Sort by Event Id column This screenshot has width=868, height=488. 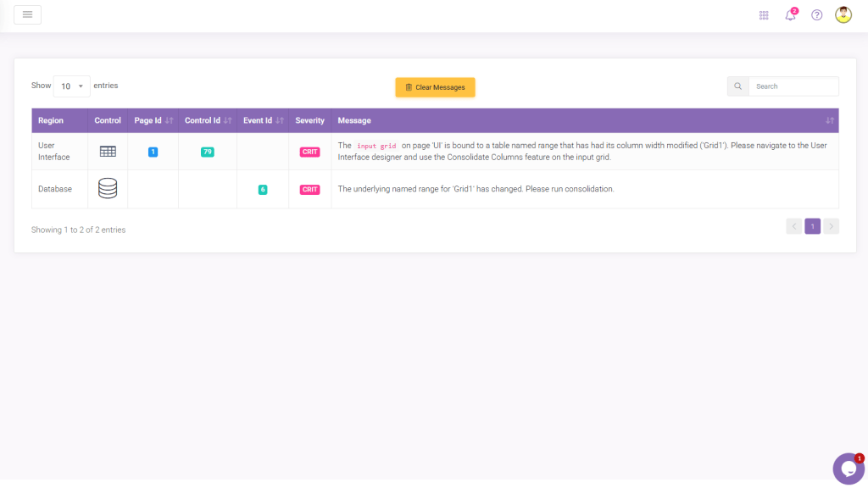(263, 120)
